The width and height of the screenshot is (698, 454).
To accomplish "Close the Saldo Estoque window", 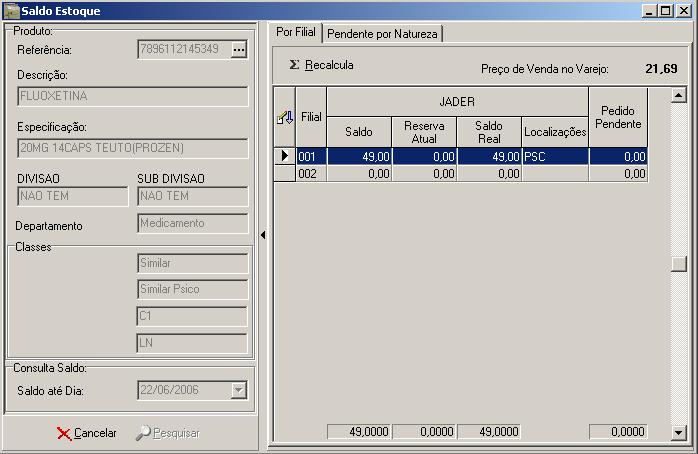I will (x=684, y=11).
